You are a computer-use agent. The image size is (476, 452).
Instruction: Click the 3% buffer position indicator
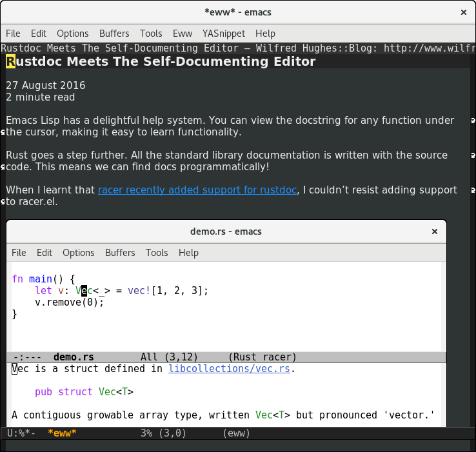point(146,433)
